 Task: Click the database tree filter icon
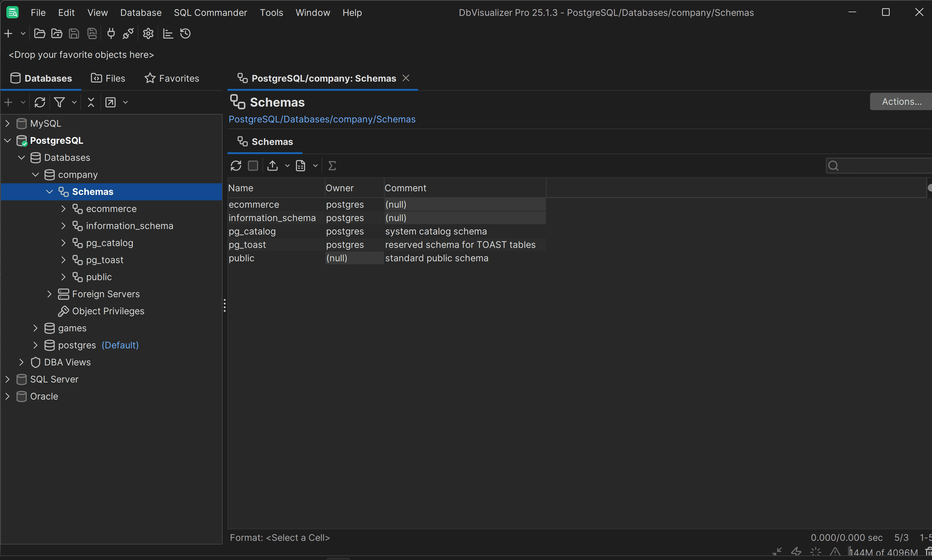click(x=60, y=102)
